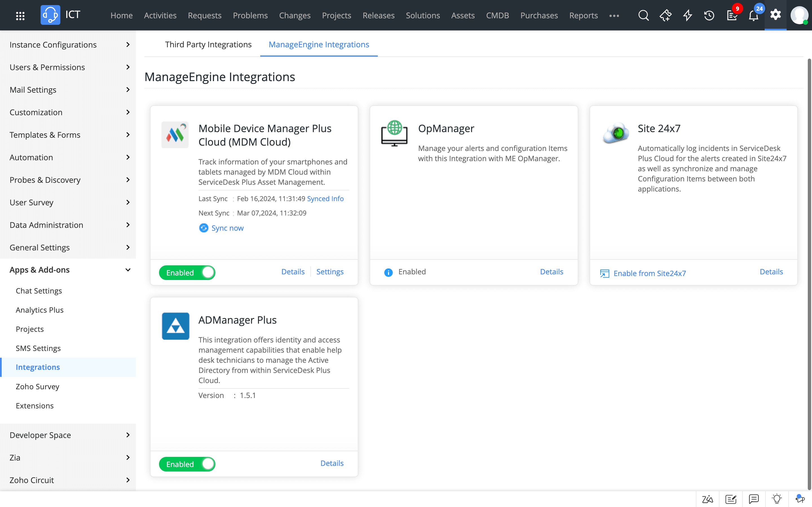Open the app launcher grid icon
Image resolution: width=812 pixels, height=507 pixels.
tap(20, 15)
